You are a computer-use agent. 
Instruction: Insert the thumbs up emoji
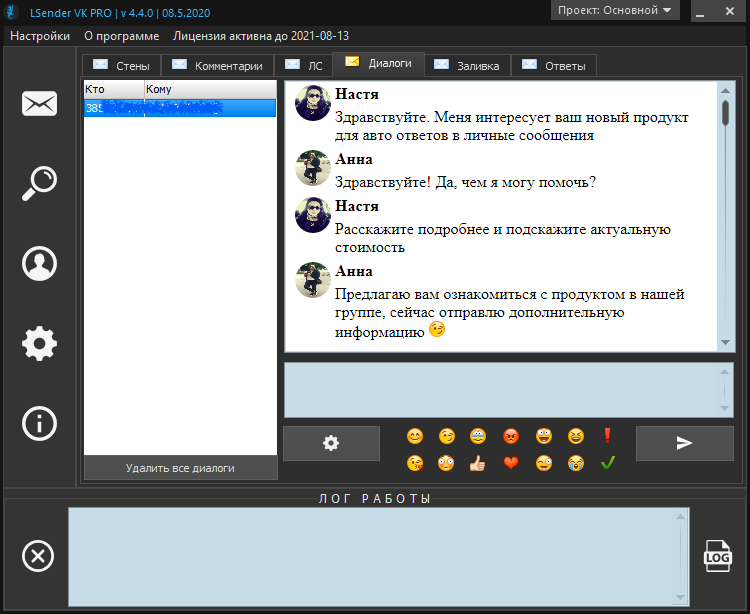477,463
